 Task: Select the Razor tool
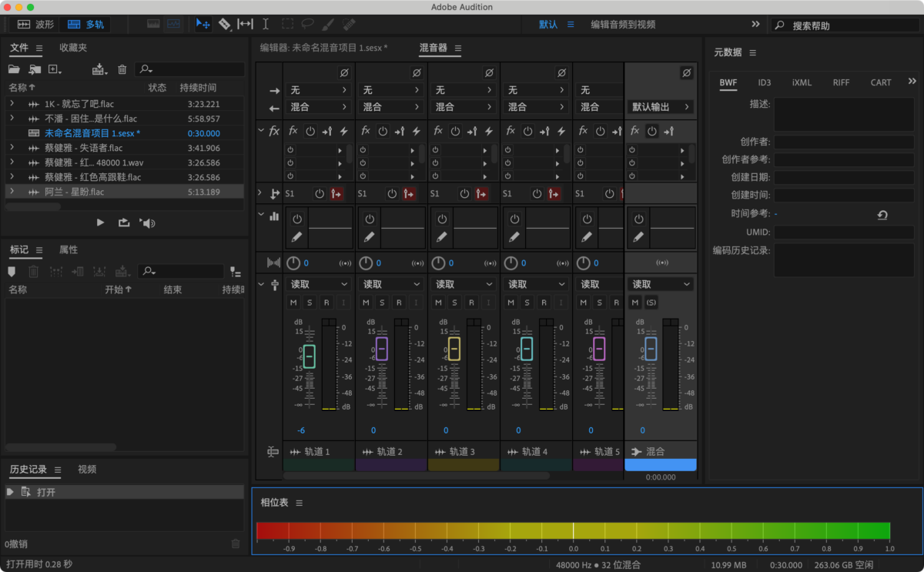224,24
